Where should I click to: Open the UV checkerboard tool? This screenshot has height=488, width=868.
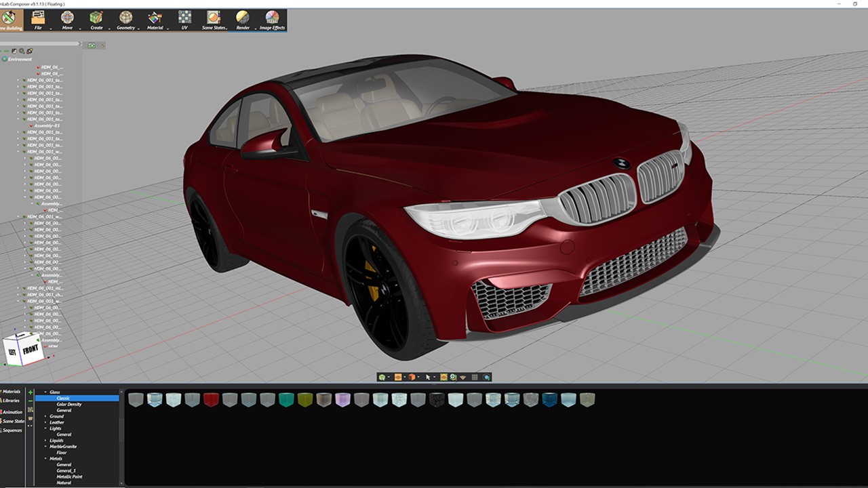[x=184, y=18]
